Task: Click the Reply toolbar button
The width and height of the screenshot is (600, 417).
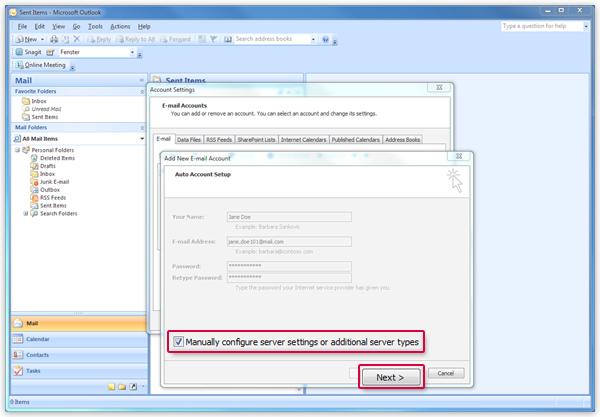Action: click(x=99, y=39)
